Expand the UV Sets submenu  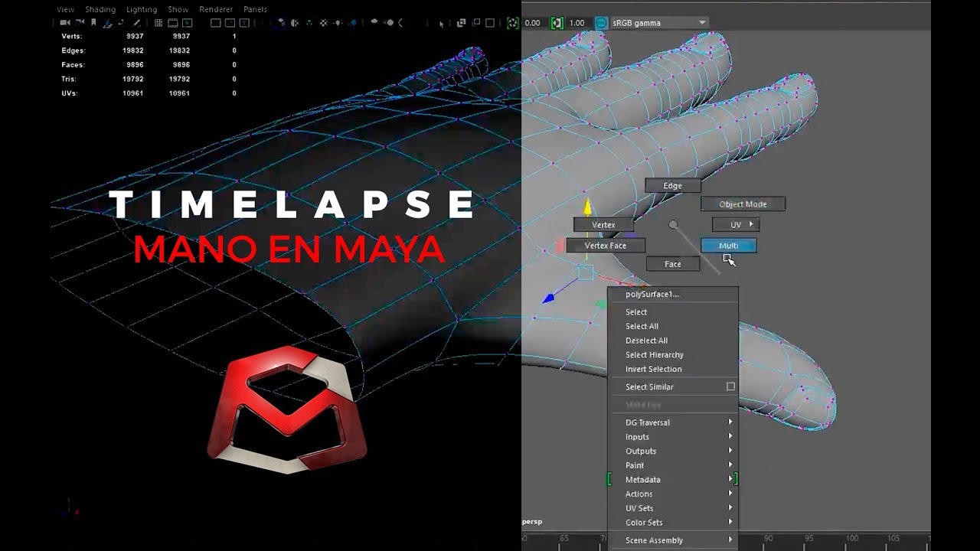pyautogui.click(x=672, y=508)
